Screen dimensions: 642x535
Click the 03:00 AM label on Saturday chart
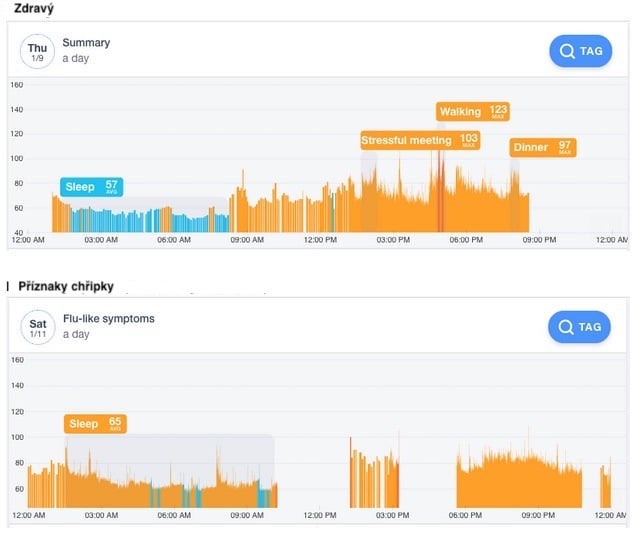click(x=101, y=515)
